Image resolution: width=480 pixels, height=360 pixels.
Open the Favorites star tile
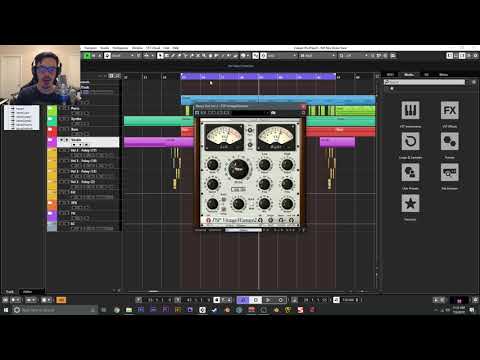coord(410,203)
